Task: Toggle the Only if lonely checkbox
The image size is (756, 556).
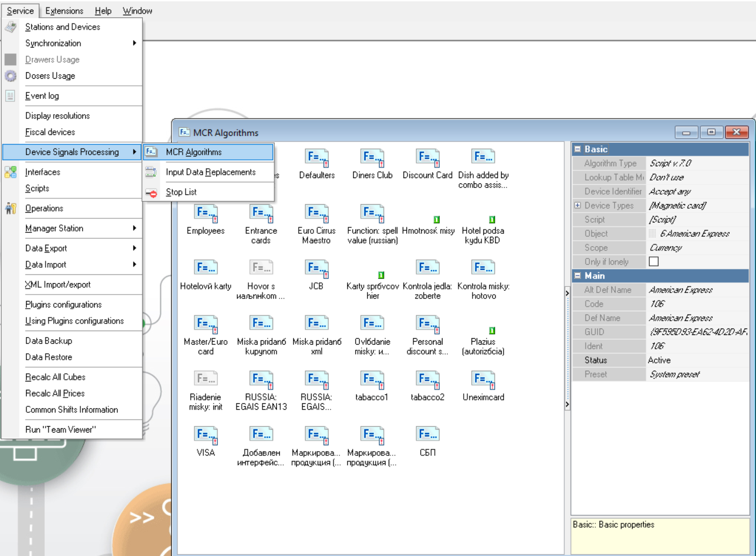Action: (653, 262)
